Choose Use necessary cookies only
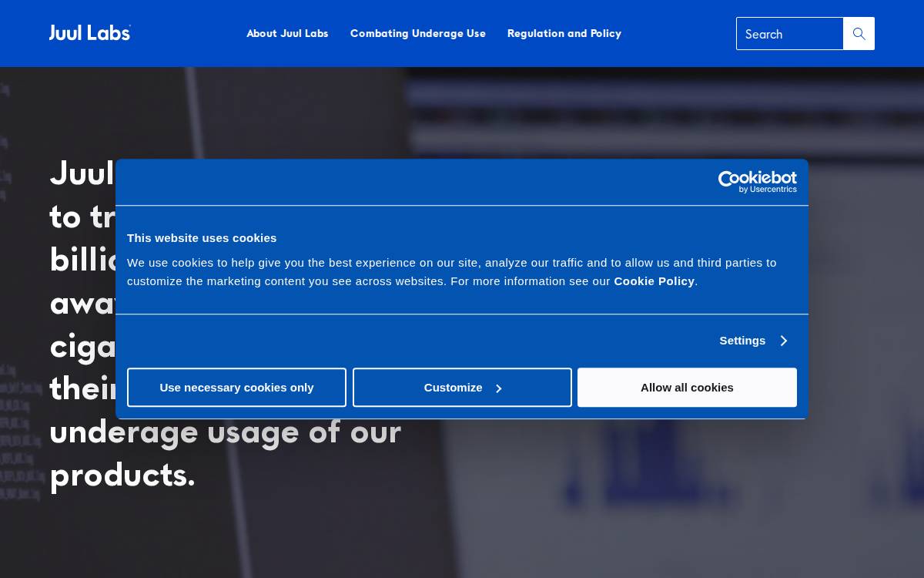This screenshot has width=924, height=578. 236,388
